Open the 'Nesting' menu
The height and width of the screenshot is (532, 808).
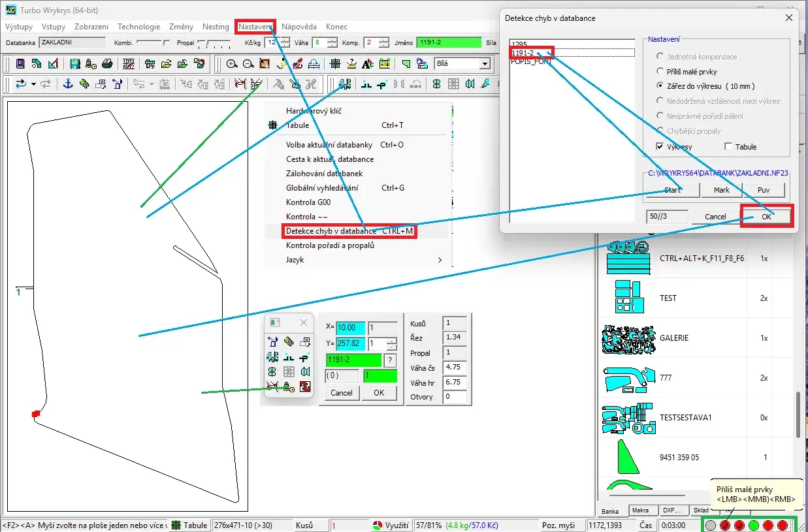tap(216, 27)
